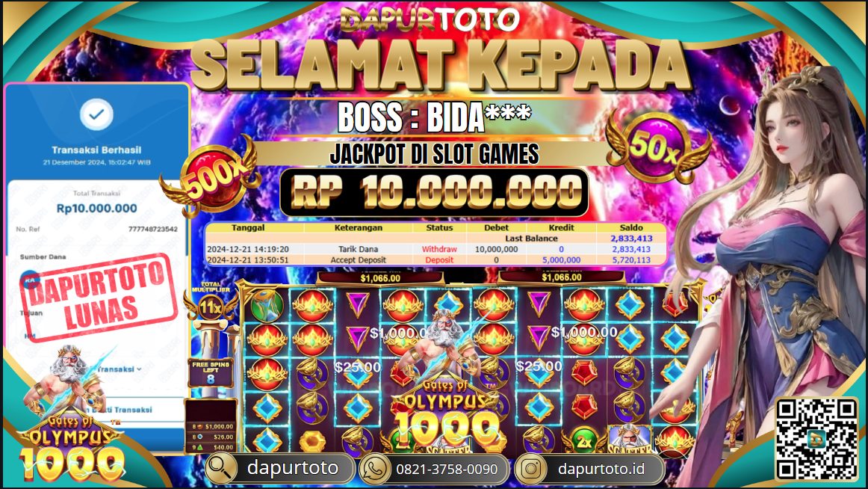Click the dapurtoto.id Instagram handle
This screenshot has width=868, height=489.
pos(601,469)
